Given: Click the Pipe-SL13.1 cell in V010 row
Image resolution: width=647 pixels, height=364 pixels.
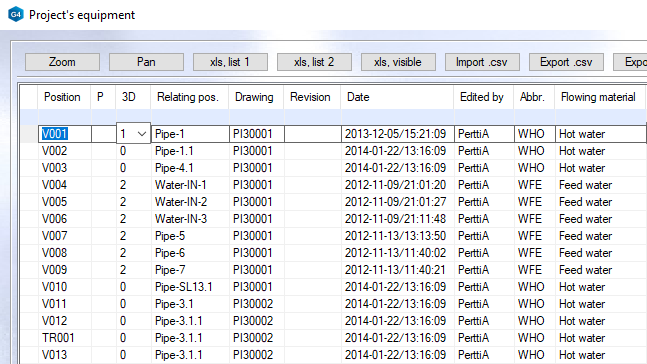Looking at the screenshot, I should point(190,287).
